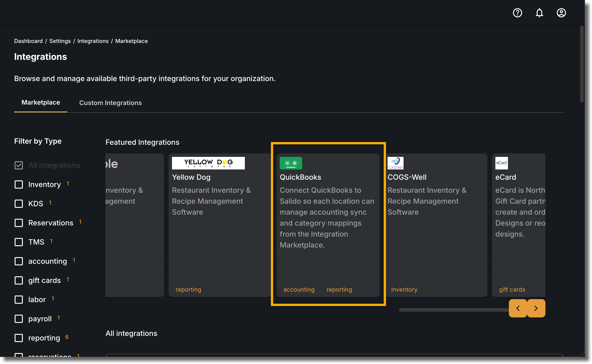The width and height of the screenshot is (592, 364).
Task: Open the eCard card title
Action: click(x=506, y=177)
